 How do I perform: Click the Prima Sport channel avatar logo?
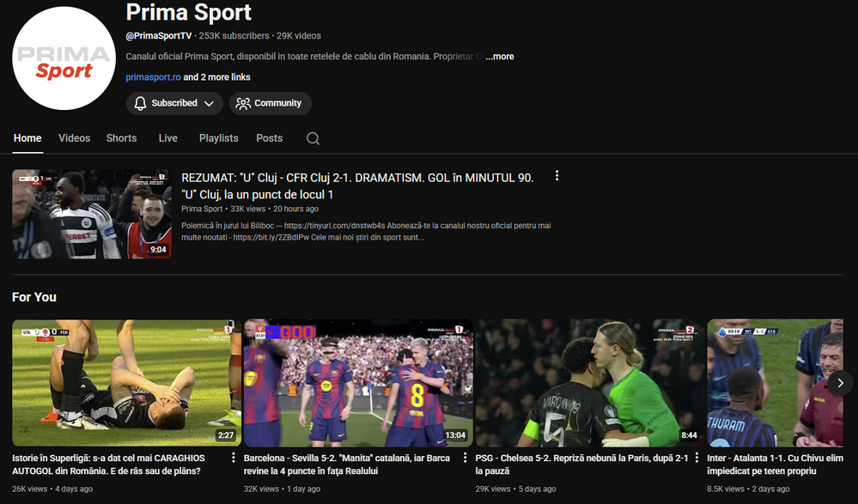coord(64,58)
